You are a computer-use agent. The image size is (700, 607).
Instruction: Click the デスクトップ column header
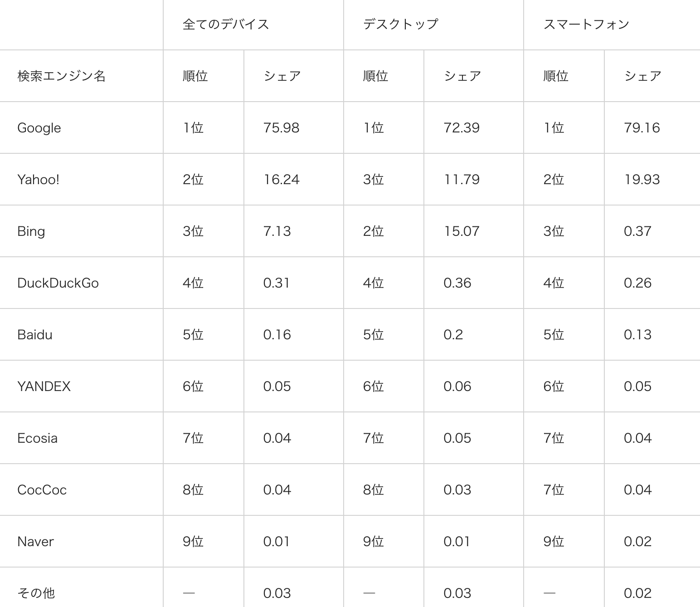(400, 24)
